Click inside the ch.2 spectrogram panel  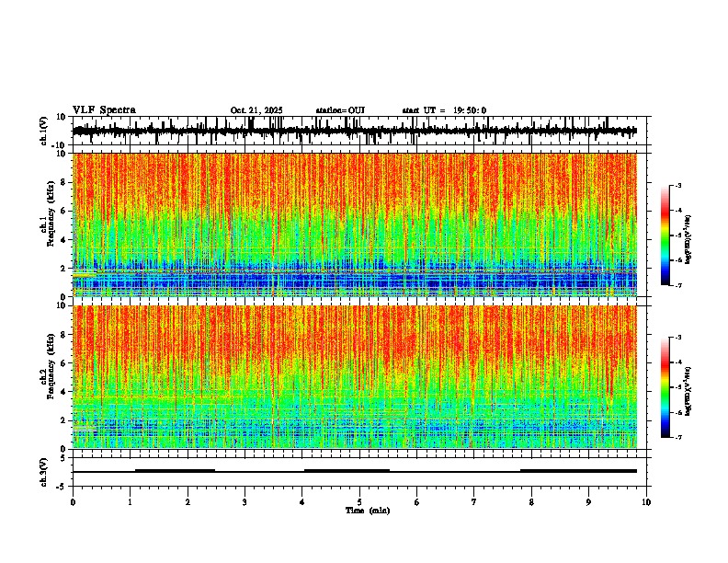[x=355, y=377]
